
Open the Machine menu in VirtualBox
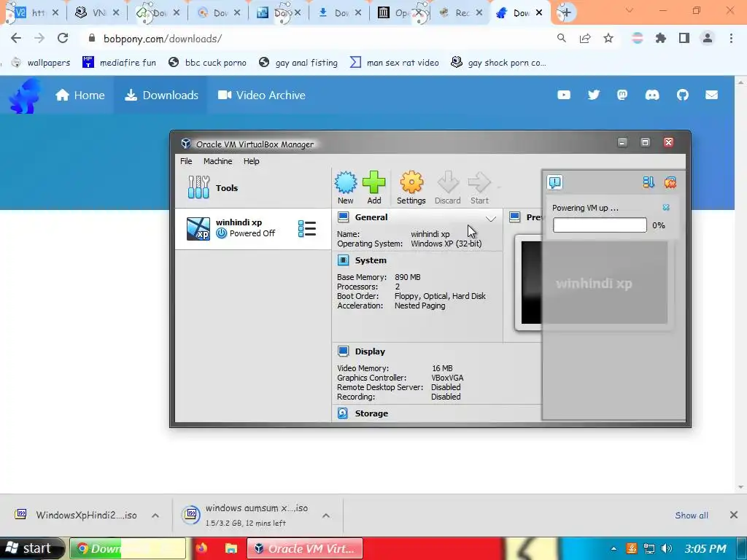(217, 161)
